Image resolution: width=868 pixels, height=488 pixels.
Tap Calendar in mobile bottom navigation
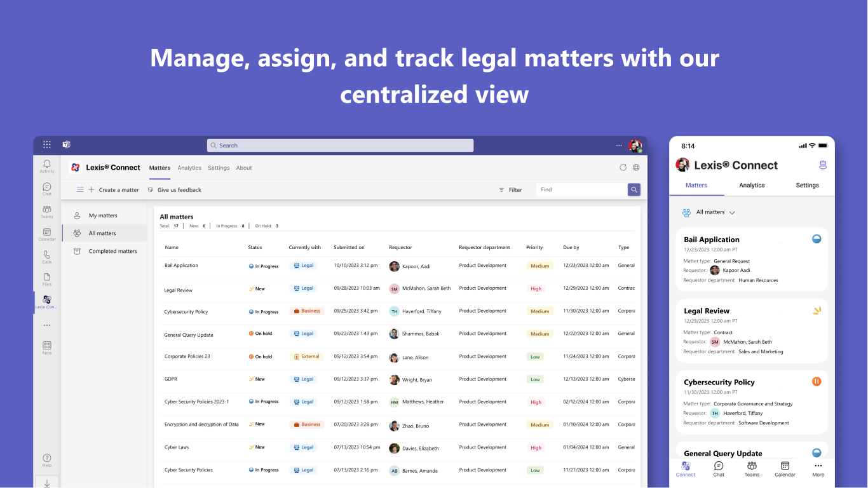tap(785, 469)
